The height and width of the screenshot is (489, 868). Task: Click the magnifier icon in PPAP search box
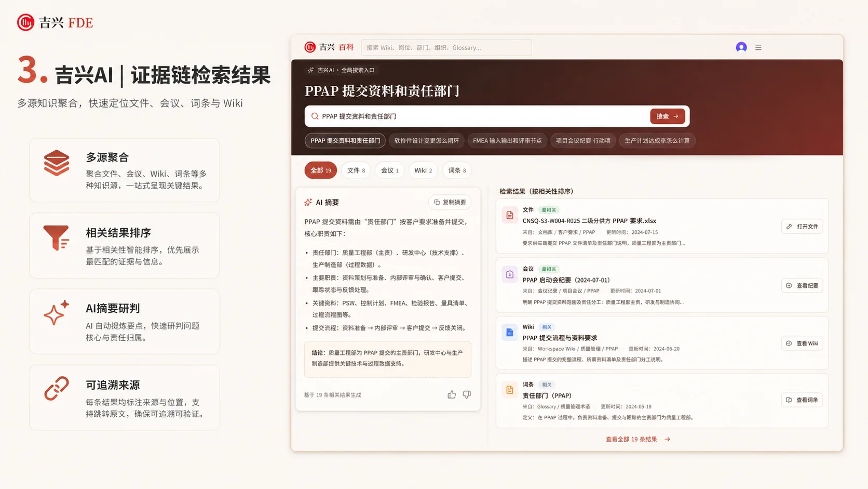click(315, 116)
